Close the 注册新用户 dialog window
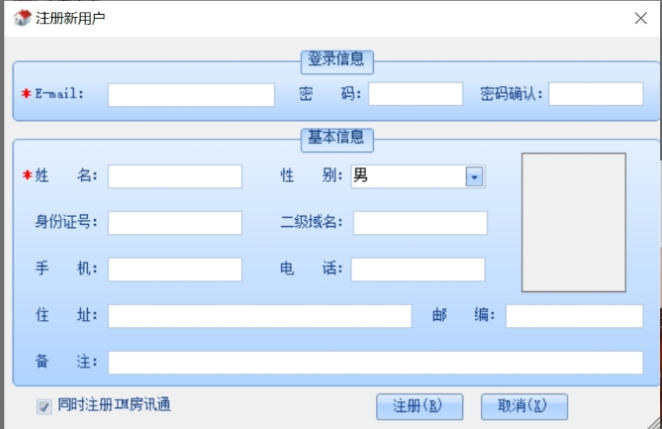662x429 pixels. [641, 18]
